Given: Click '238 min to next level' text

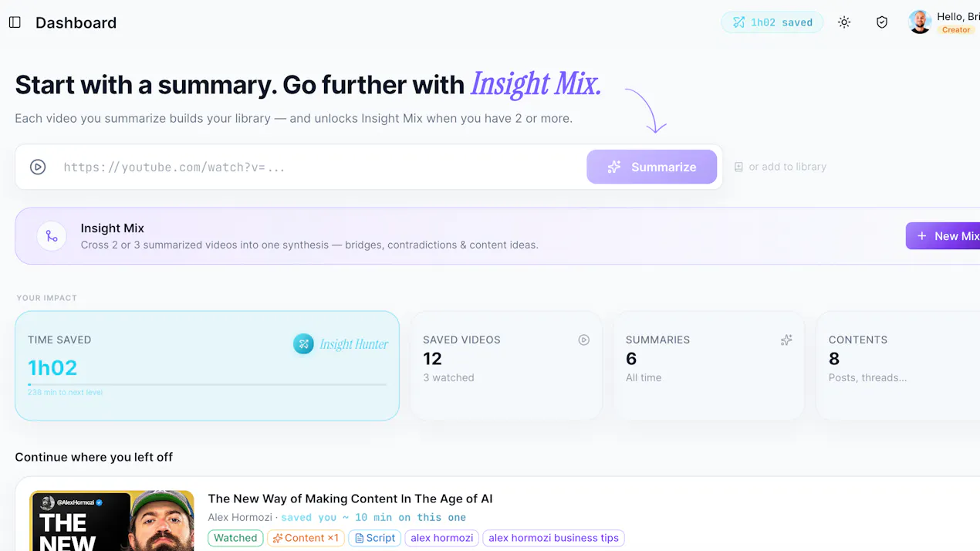Looking at the screenshot, I should coord(65,393).
